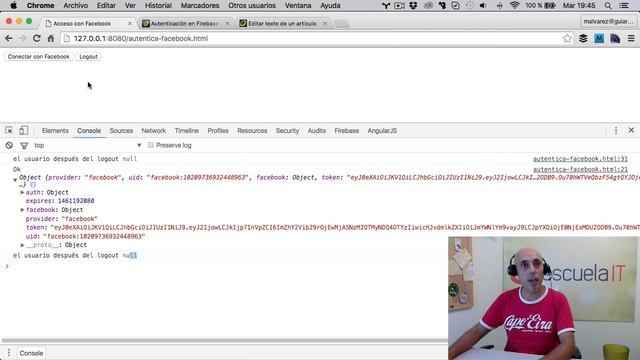Screen dimensions: 640x360
Task: Close the Editar texto de un artículo tab
Action: click(x=325, y=24)
